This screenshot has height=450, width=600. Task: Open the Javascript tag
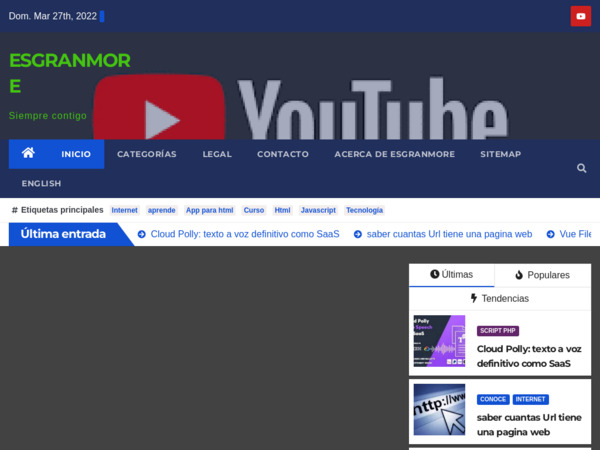318,210
